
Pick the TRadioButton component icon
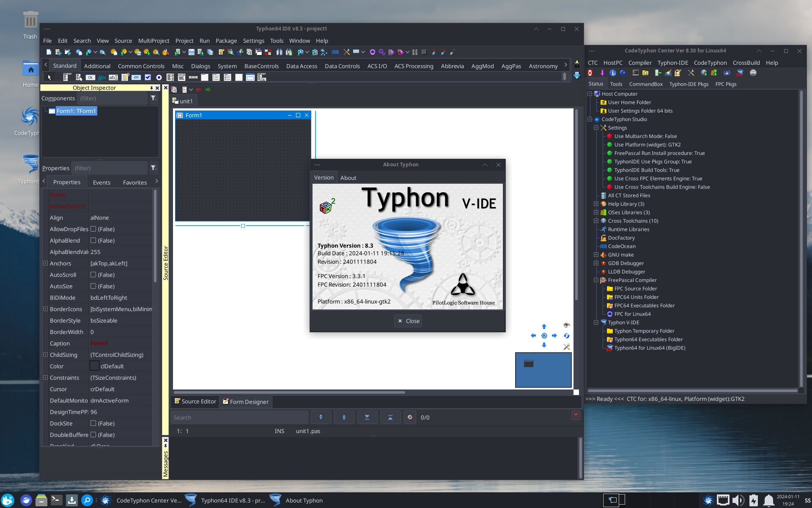[159, 77]
